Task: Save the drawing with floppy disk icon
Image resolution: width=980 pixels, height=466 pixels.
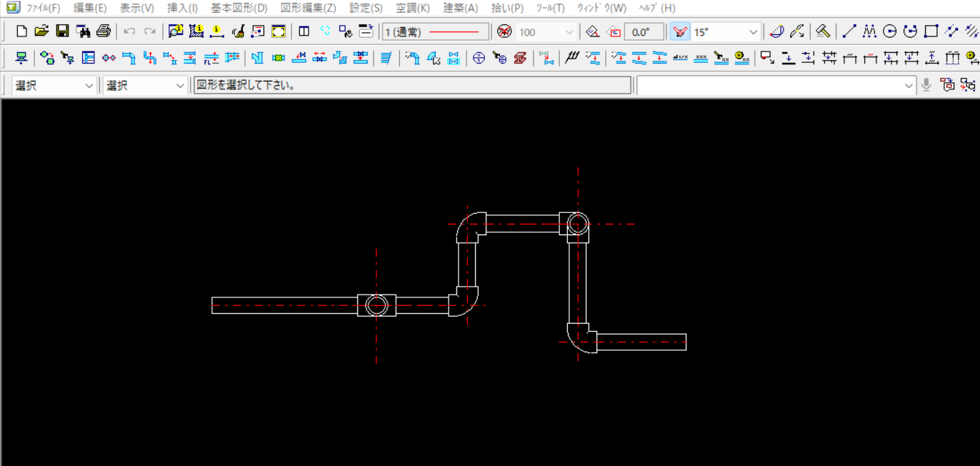Action: pos(62,31)
